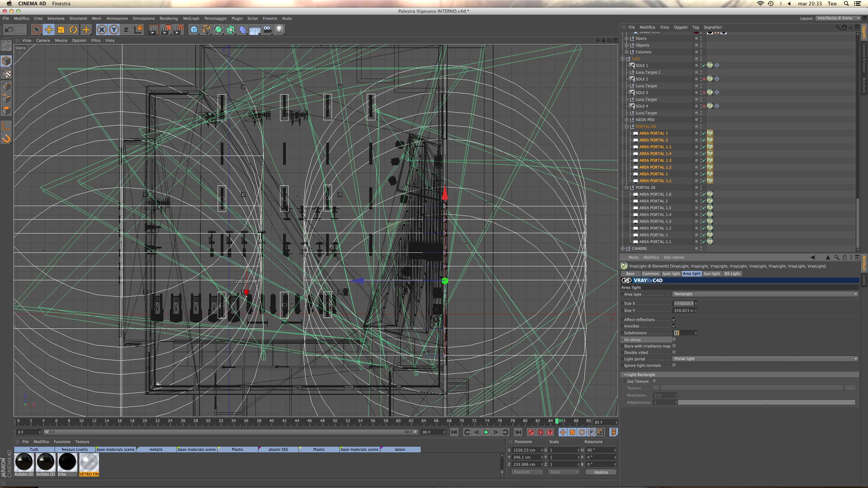The height and width of the screenshot is (488, 868).
Task: Select the Rotate tool icon
Action: 73,30
